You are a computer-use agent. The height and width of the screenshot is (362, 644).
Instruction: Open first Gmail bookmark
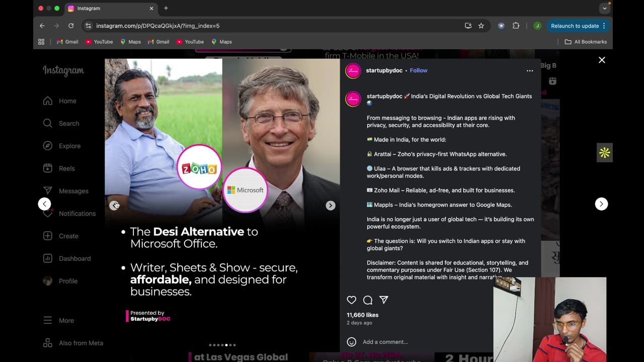pos(67,42)
